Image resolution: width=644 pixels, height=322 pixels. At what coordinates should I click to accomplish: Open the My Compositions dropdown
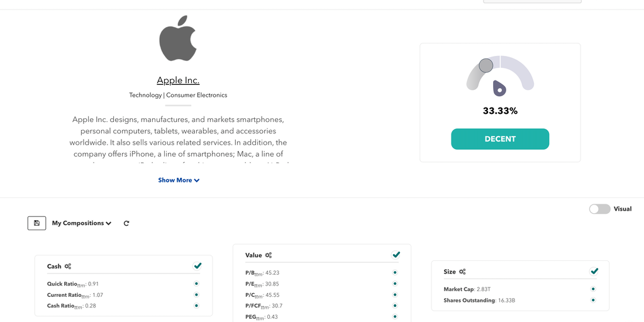(x=81, y=223)
